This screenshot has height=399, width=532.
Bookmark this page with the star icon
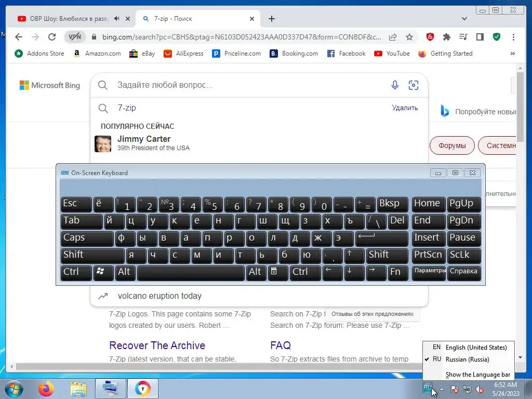click(x=409, y=37)
